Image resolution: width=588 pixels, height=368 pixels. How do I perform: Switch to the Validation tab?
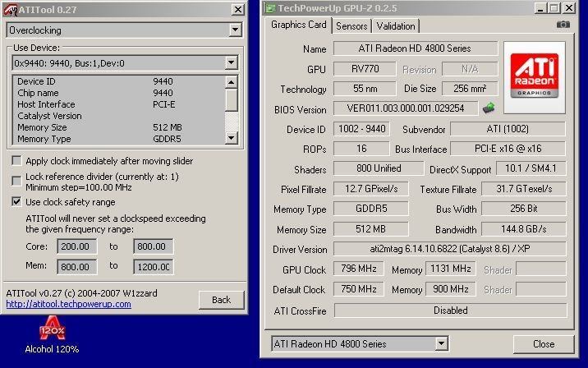(x=396, y=26)
